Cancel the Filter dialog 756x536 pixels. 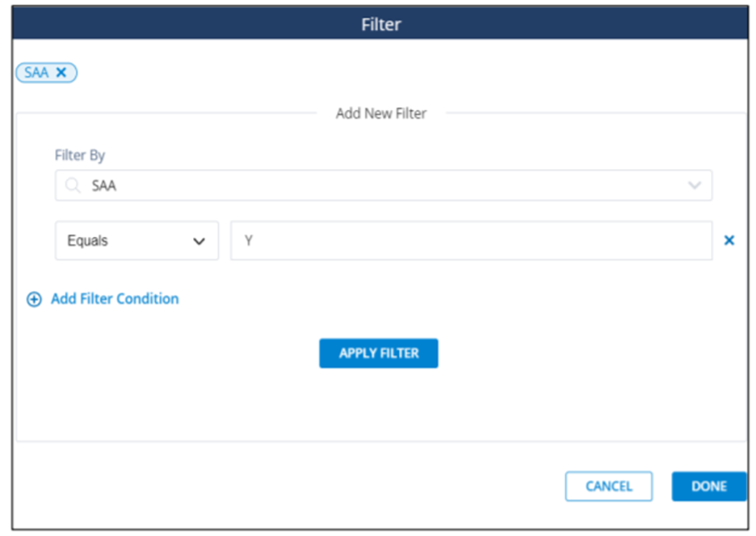[x=608, y=486]
